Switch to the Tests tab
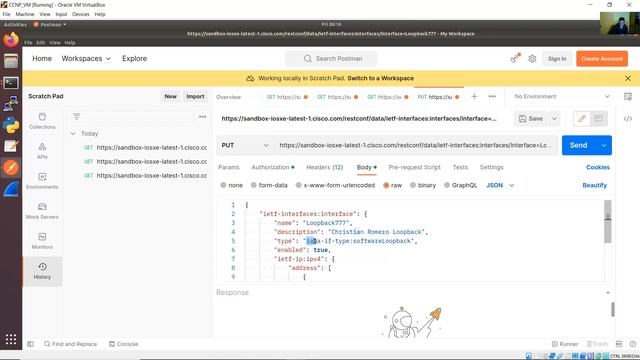This screenshot has height=360, width=640. pos(460,167)
